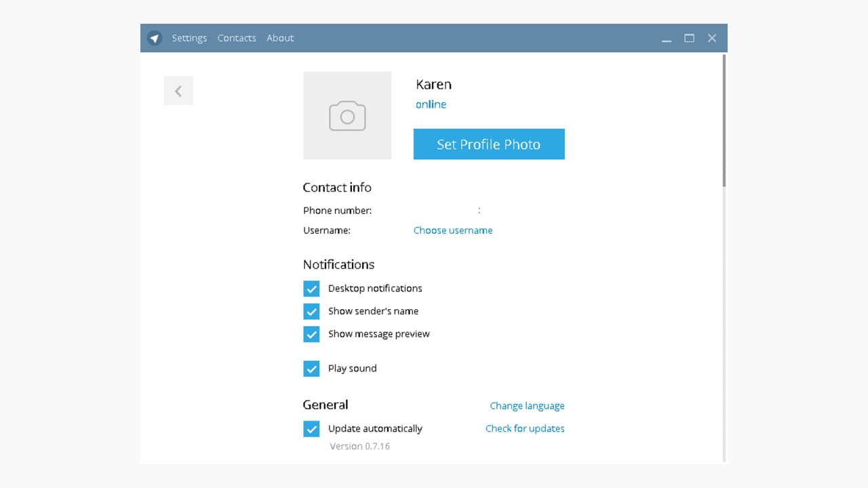Screen dimensions: 868x488
Task: Disable Play sound notifications
Action: click(311, 368)
